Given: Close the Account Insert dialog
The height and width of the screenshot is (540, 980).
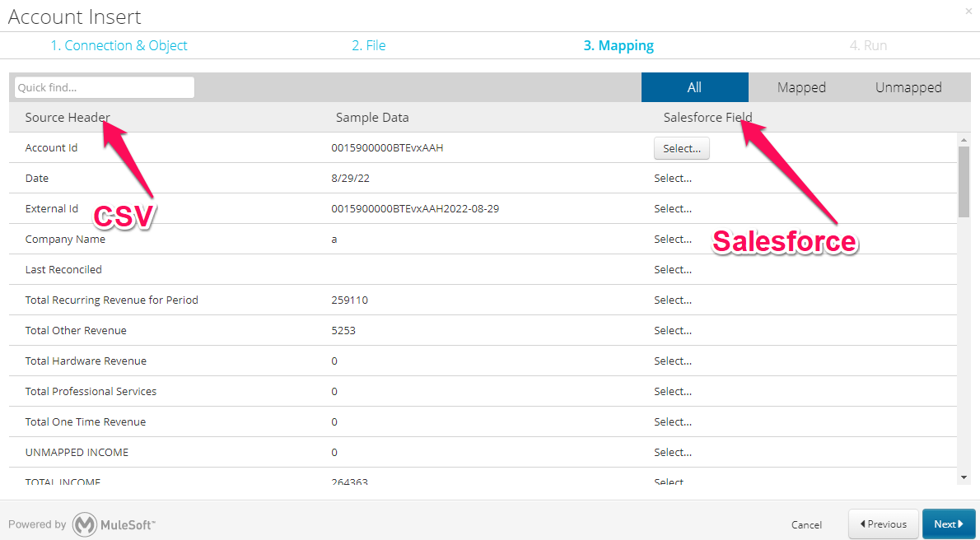Looking at the screenshot, I should (x=968, y=11).
